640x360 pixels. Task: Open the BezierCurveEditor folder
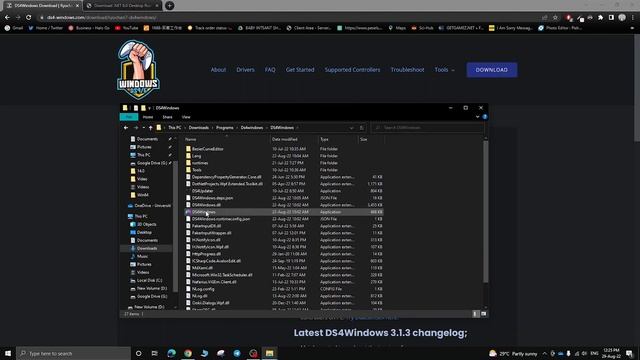click(207, 149)
